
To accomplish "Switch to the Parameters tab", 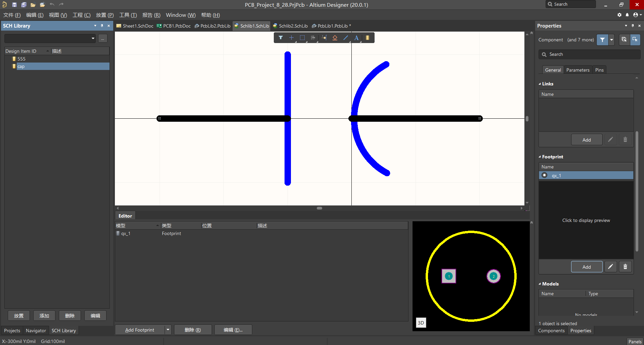I will pos(578,70).
